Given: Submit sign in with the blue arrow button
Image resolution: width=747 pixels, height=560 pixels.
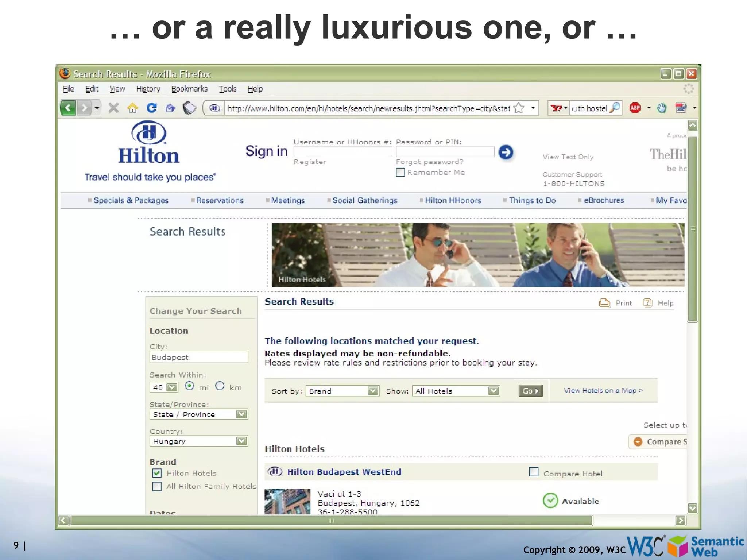Looking at the screenshot, I should (506, 152).
